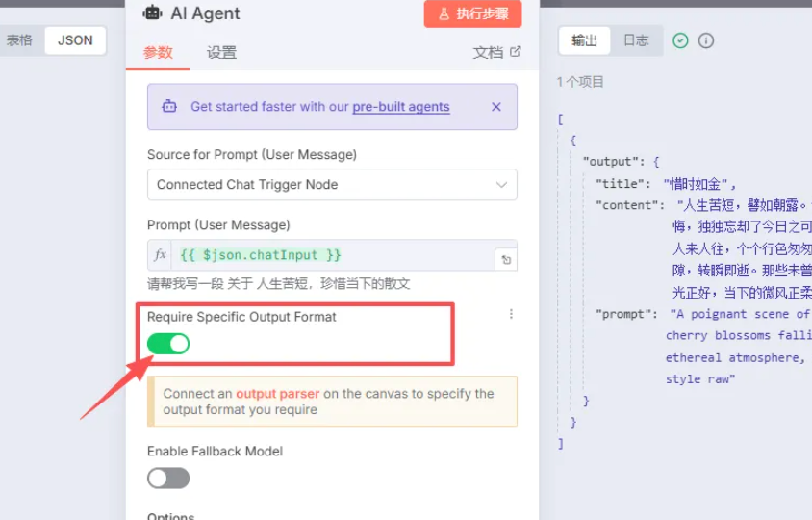Dismiss the pre-built agents banner
The height and width of the screenshot is (520, 812).
[496, 106]
